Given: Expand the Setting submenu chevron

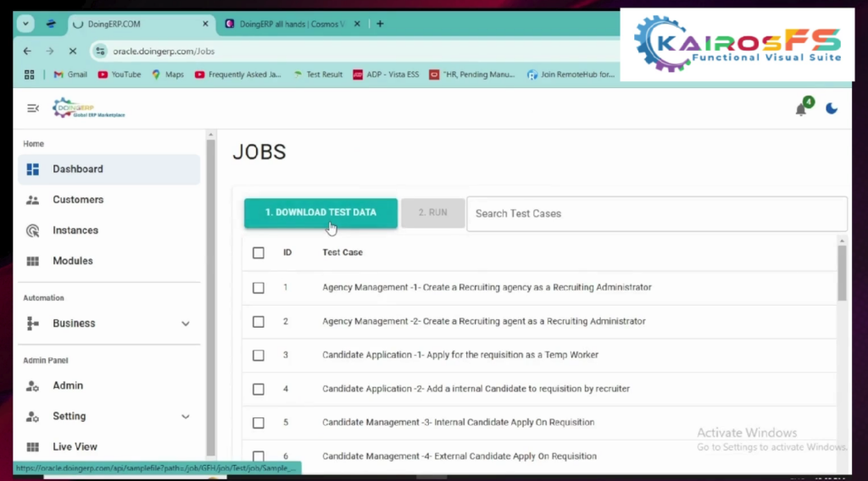Looking at the screenshot, I should coord(186,417).
